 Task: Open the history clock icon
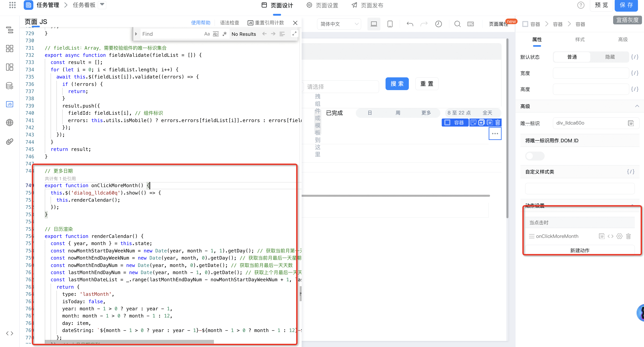coord(439,24)
